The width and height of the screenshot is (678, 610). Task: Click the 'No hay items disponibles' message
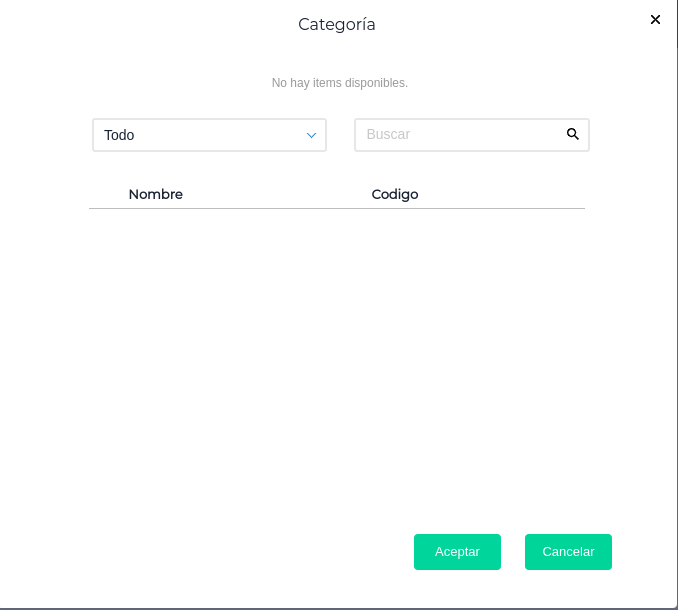pos(340,83)
